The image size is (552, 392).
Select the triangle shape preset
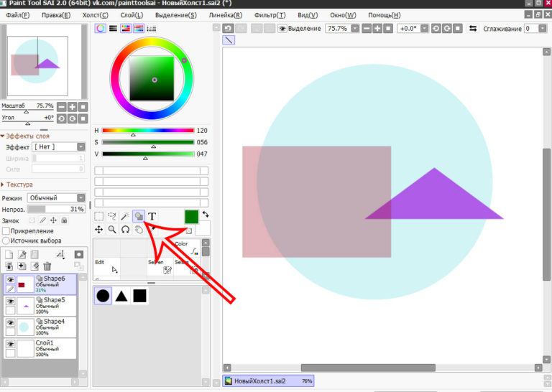pos(121,296)
